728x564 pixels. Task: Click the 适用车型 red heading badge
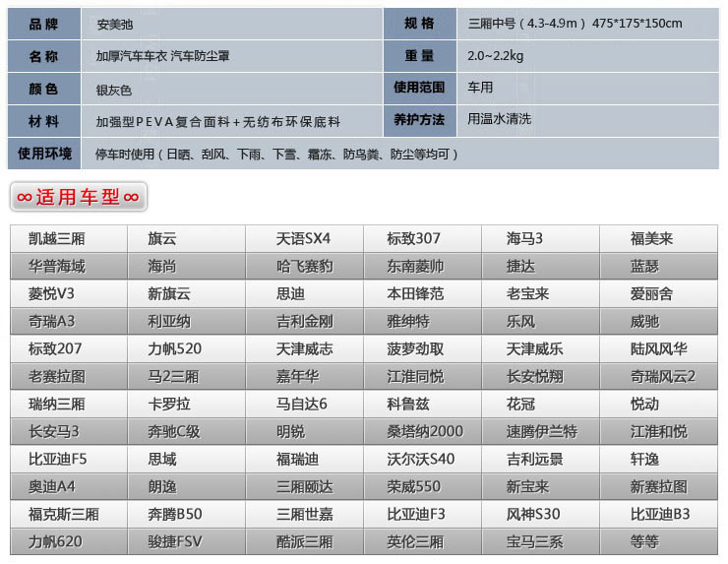click(x=79, y=197)
